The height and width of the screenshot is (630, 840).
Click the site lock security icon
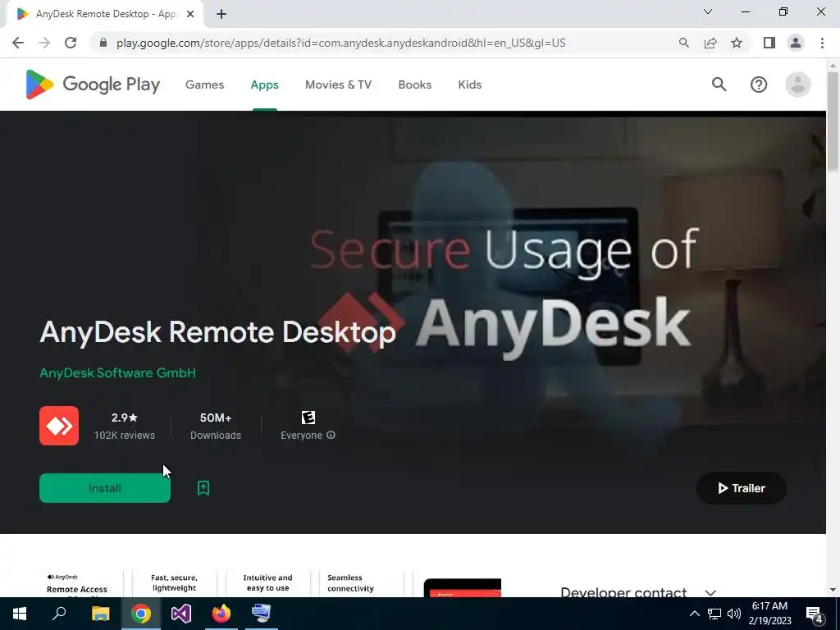(x=103, y=43)
